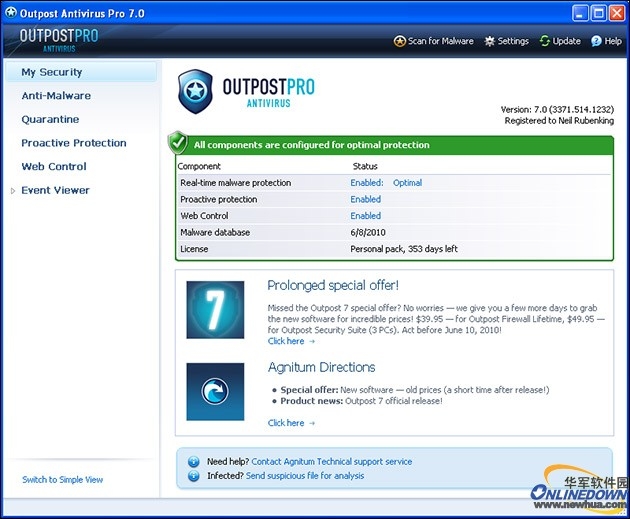
Task: Click the Proactive protection row label
Action: [x=219, y=199]
